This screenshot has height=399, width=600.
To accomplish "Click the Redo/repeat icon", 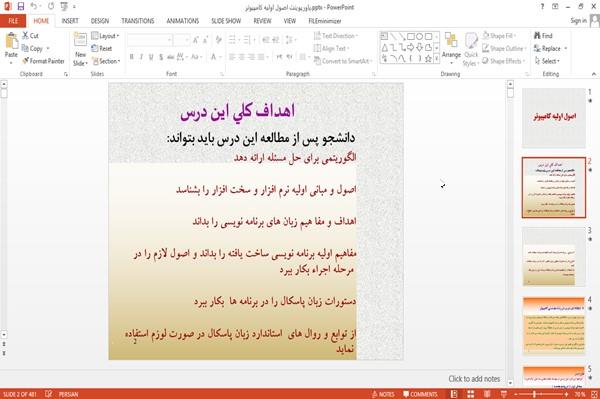I will tap(51, 7).
